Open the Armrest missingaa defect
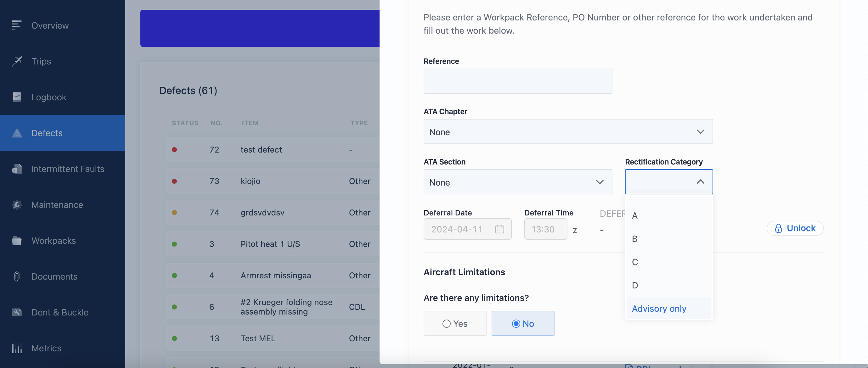This screenshot has height=368, width=868. pyautogui.click(x=273, y=275)
